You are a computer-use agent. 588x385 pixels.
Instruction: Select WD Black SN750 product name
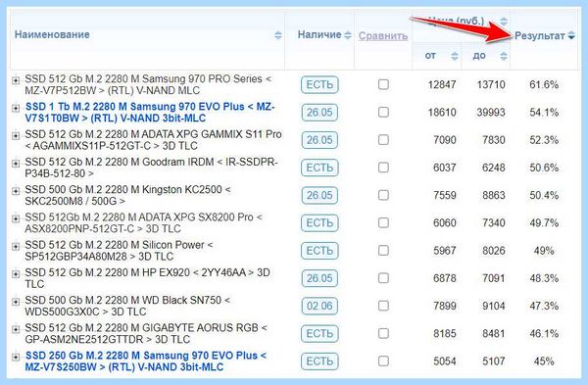pyautogui.click(x=127, y=307)
